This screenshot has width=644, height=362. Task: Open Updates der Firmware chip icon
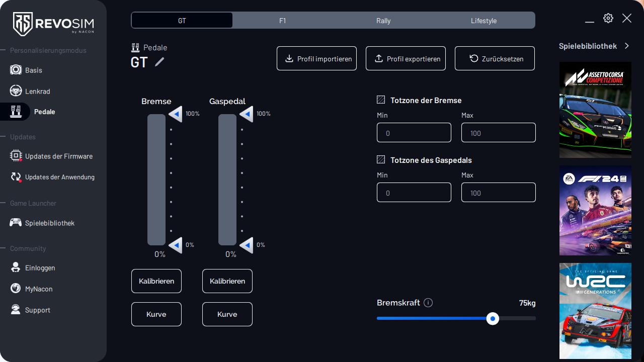point(16,156)
